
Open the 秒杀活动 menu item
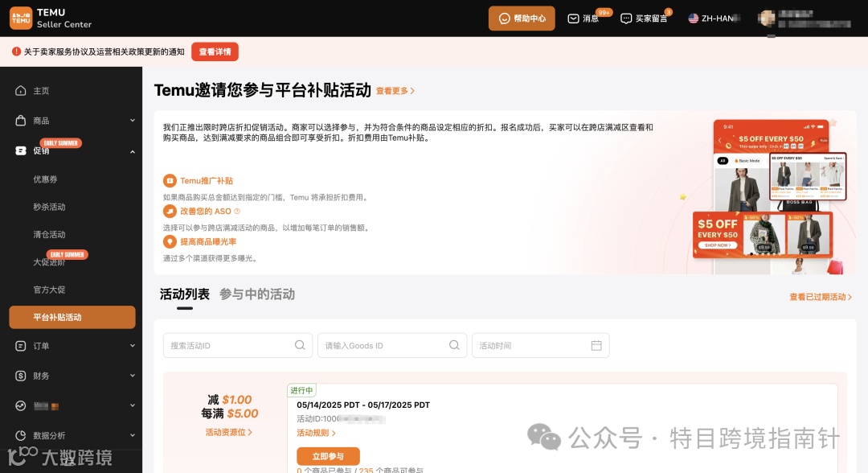49,207
